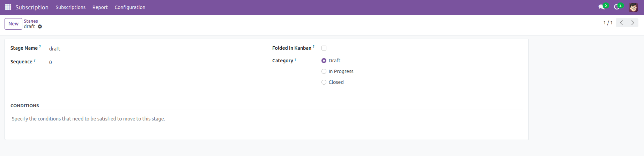
Task: Go back to Stages breadcrumb link
Action: coord(31,21)
